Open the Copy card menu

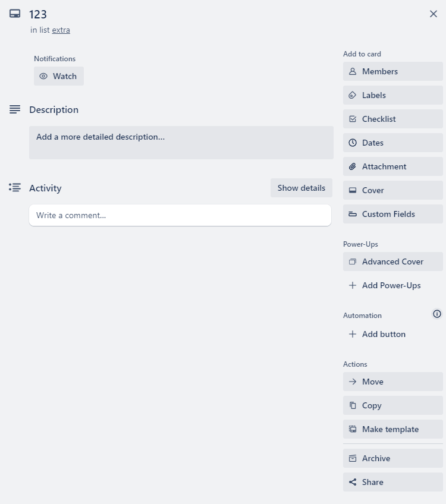click(x=392, y=405)
